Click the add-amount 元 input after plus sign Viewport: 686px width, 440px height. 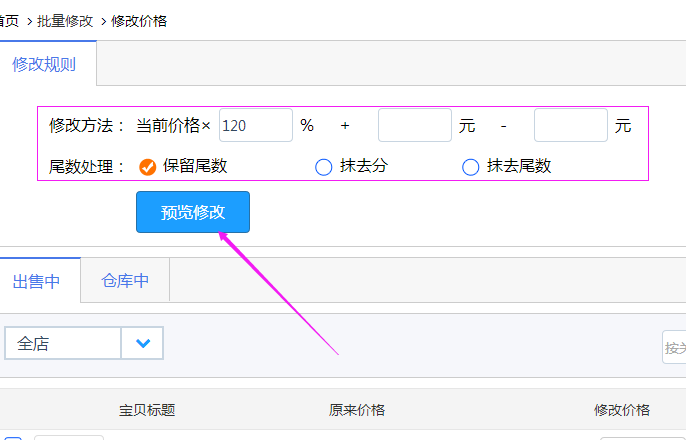click(x=414, y=126)
